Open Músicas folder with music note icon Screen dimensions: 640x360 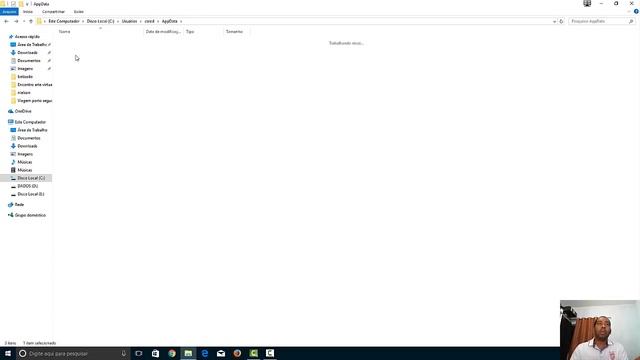(x=24, y=162)
